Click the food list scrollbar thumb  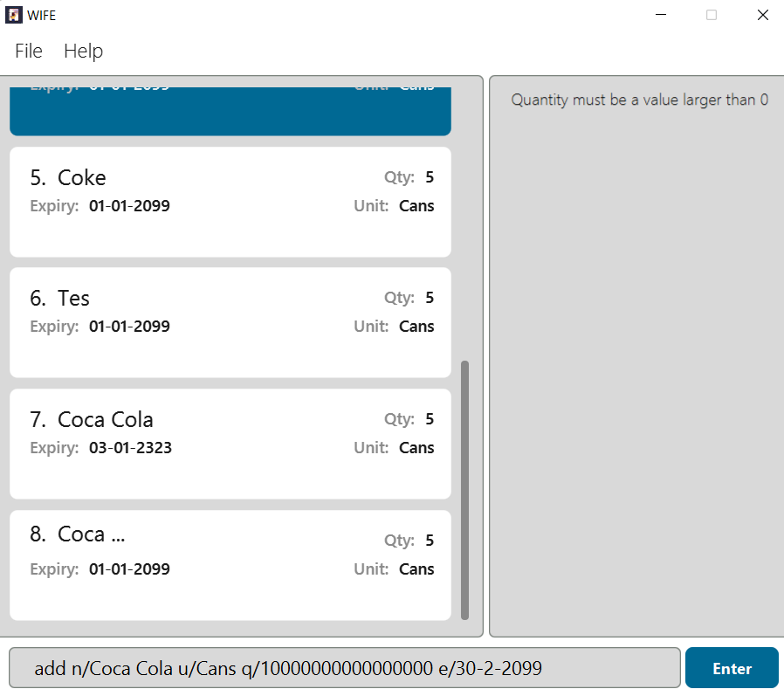coord(464,490)
